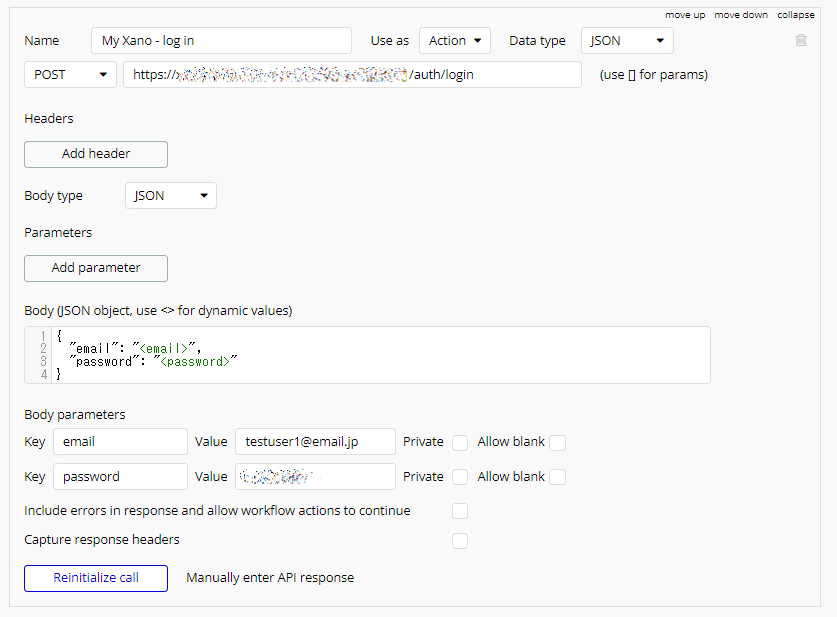
Task: Enable Allow blank for email parameter
Action: point(557,442)
